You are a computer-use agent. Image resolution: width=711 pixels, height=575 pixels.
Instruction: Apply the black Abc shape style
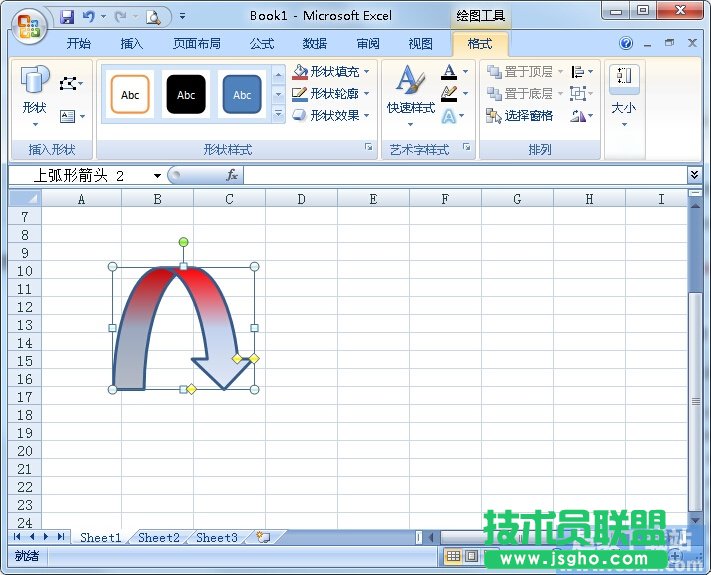pyautogui.click(x=186, y=95)
